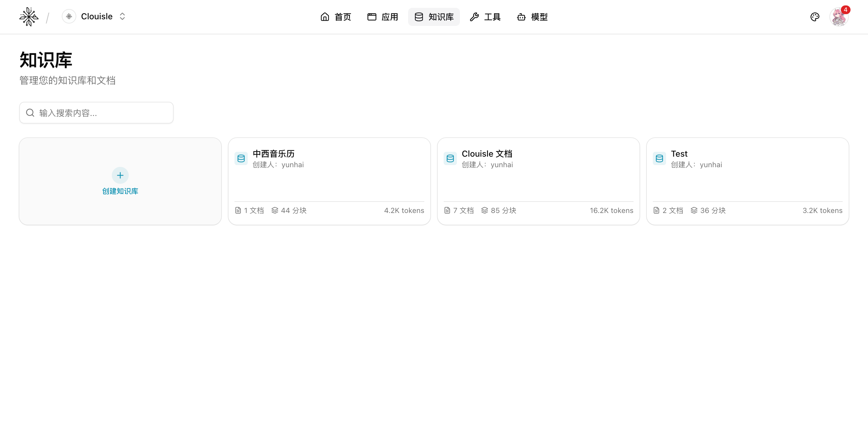Open the theme palette icon top right

pos(815,17)
